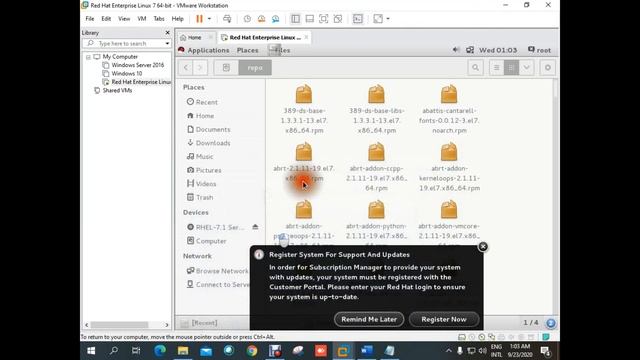Screen dimensions: 640x360
Task: Open Microsoft Edge from the taskbar
Action: pyautogui.click(x=160, y=351)
